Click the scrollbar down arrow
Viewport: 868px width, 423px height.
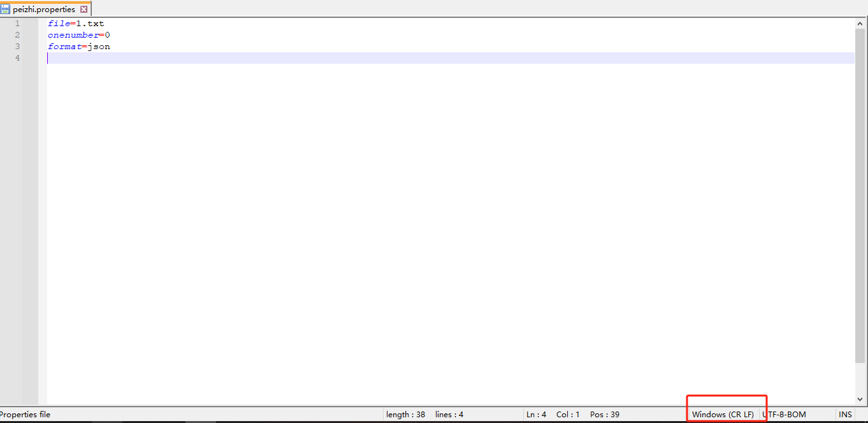click(860, 399)
